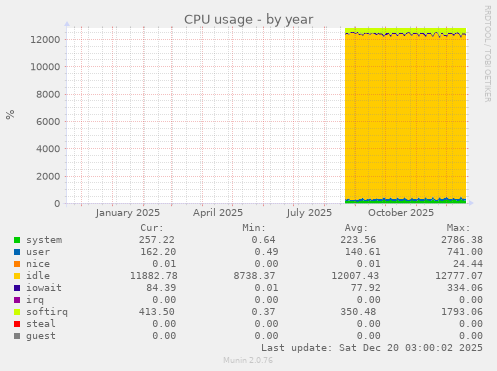Click user current value 162.20

[158, 252]
